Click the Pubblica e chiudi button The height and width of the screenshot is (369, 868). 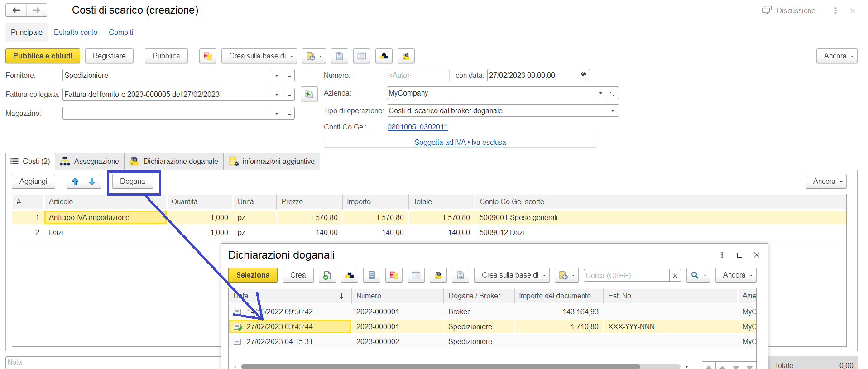43,56
